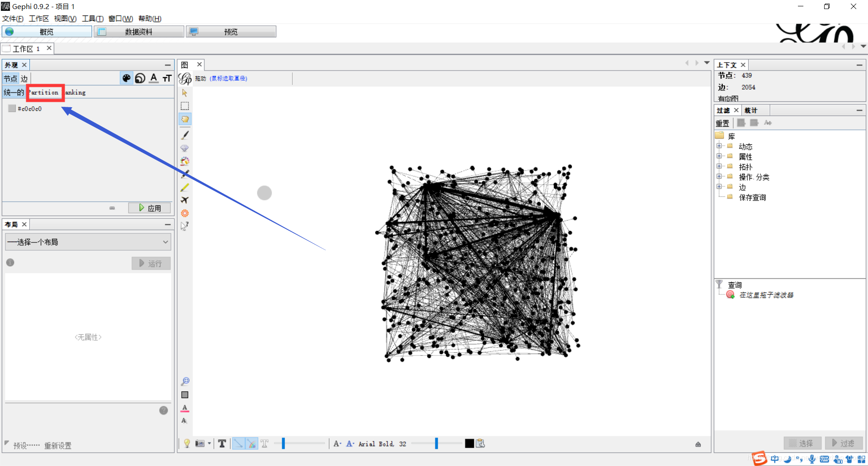868x466 pixels.
Task: Click the center on graph magnifier icon
Action: (185, 381)
